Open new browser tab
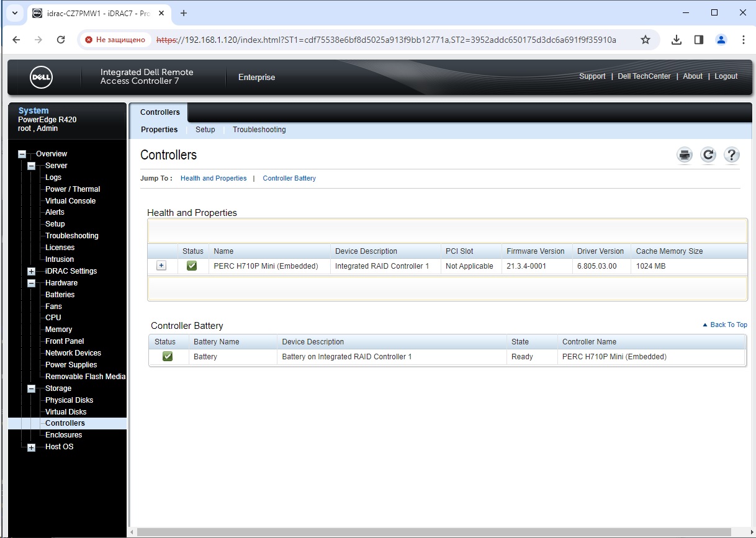 pos(184,13)
